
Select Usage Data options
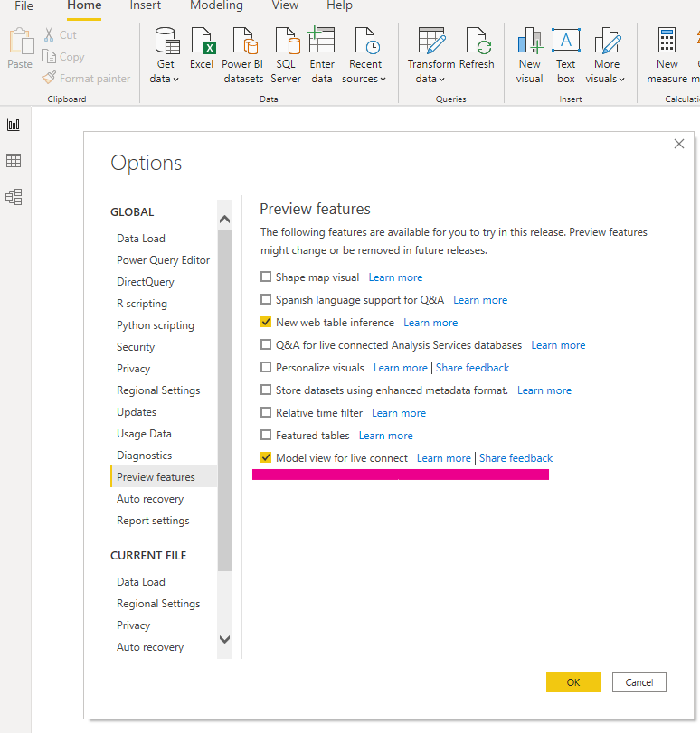point(144,434)
